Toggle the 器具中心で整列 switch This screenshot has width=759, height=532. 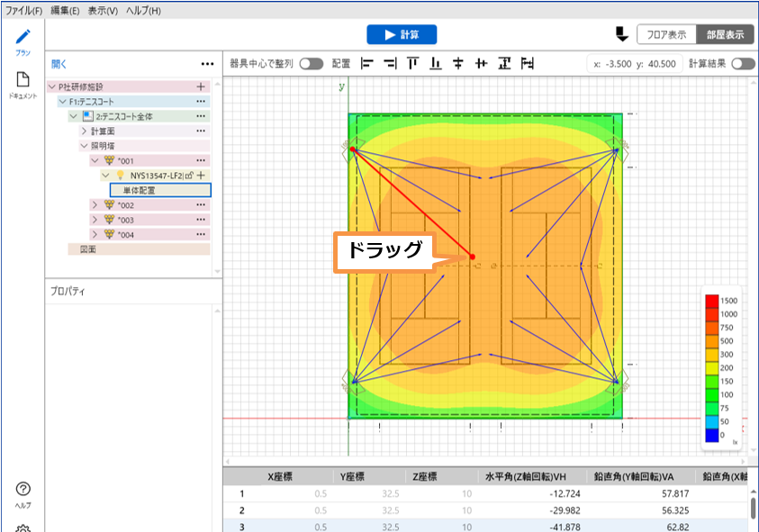tap(312, 64)
